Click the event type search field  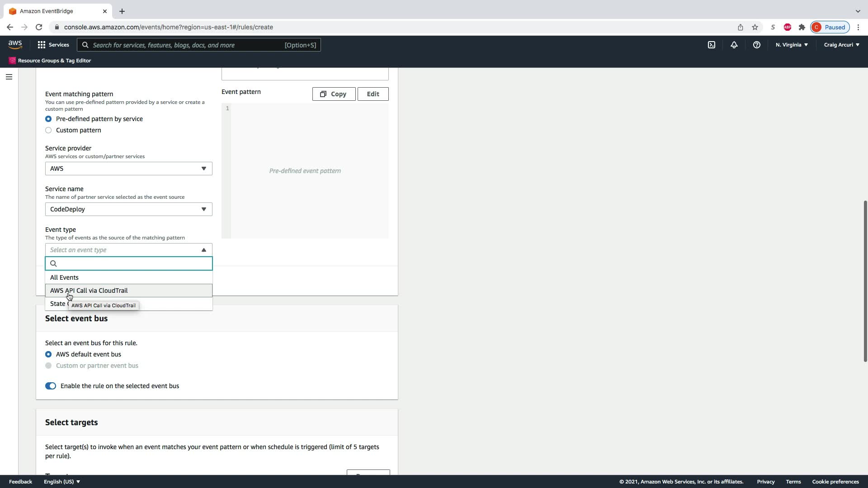(134, 263)
